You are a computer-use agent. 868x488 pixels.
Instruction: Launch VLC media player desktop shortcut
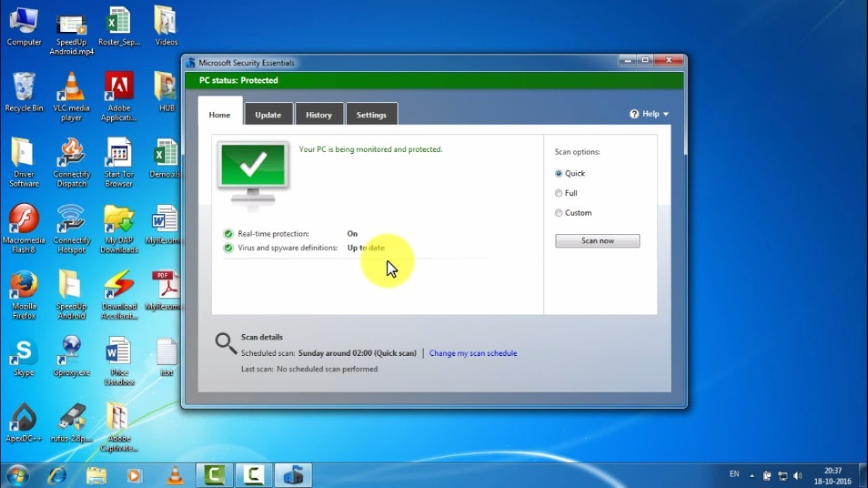(71, 95)
